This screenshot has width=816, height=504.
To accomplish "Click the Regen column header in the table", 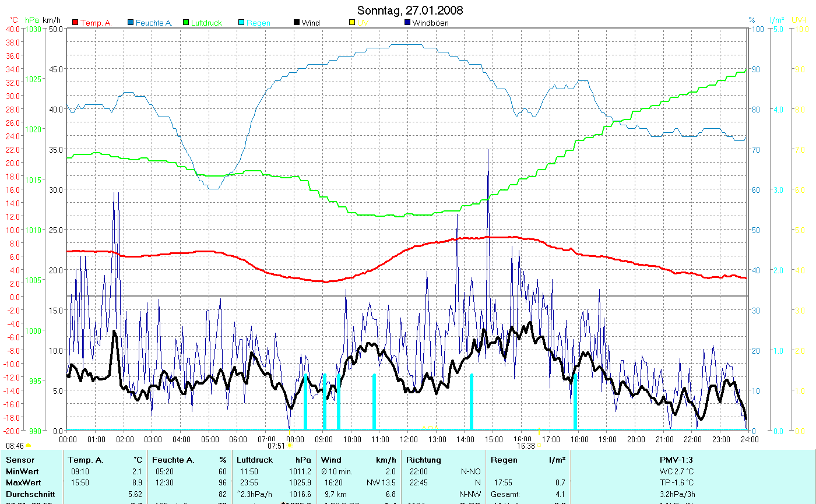I will (504, 460).
